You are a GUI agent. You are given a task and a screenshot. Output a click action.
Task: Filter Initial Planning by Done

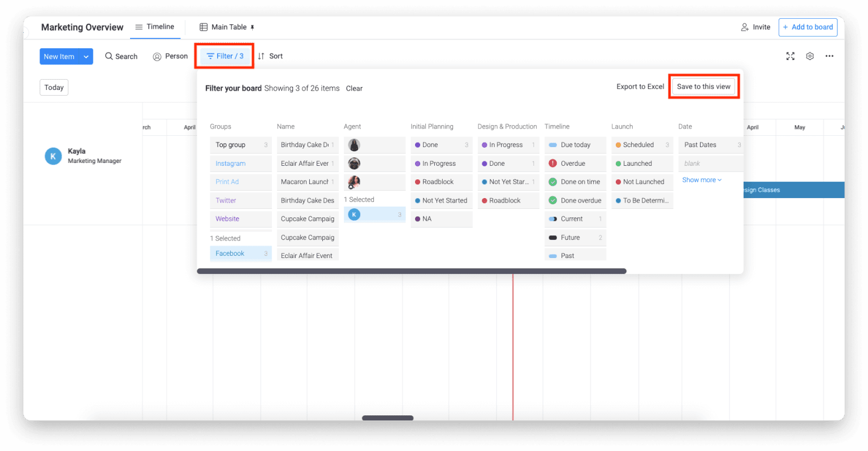[441, 145]
